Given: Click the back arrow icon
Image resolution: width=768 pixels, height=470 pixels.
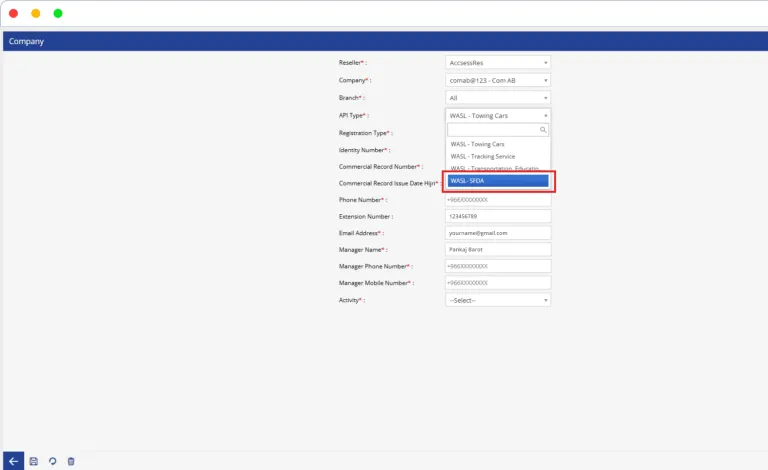Looking at the screenshot, I should [14, 461].
